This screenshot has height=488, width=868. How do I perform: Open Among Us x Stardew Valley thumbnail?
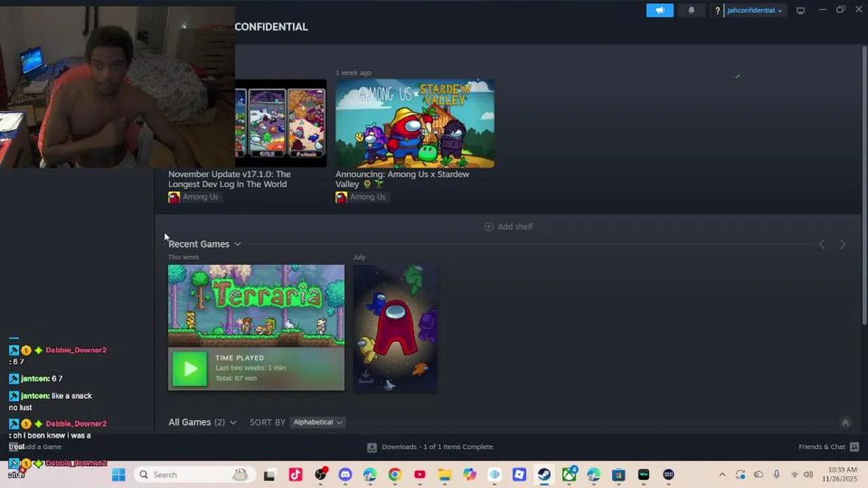click(415, 123)
